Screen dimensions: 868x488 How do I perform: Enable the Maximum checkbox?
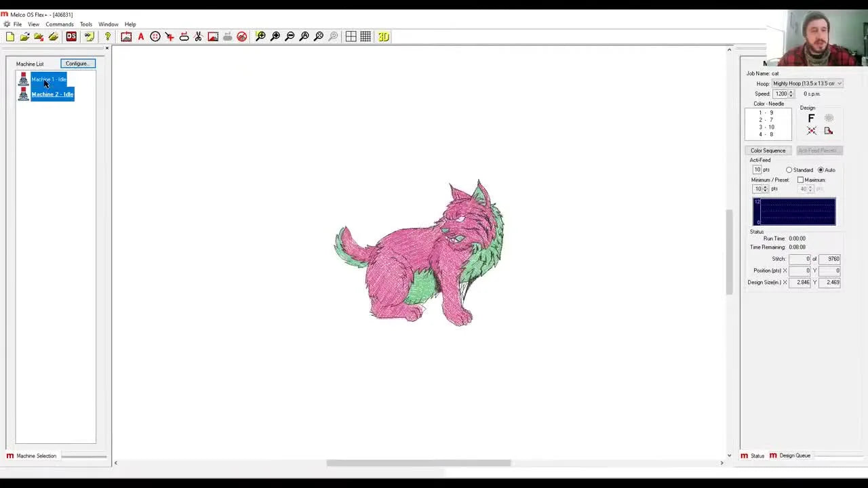point(801,180)
